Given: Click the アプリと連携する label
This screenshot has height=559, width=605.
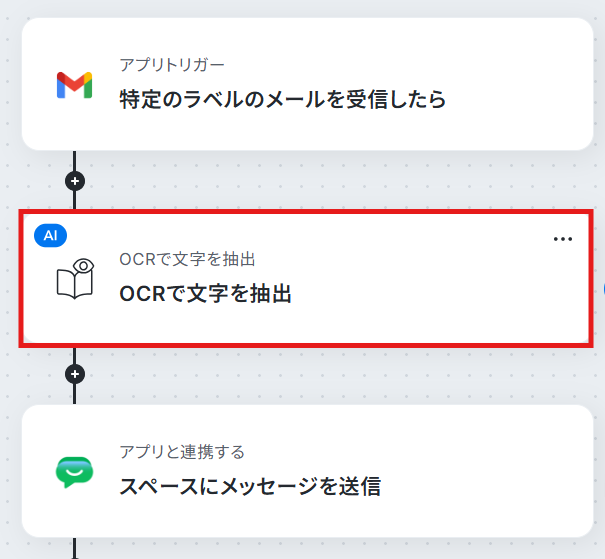Looking at the screenshot, I should pos(182,452).
